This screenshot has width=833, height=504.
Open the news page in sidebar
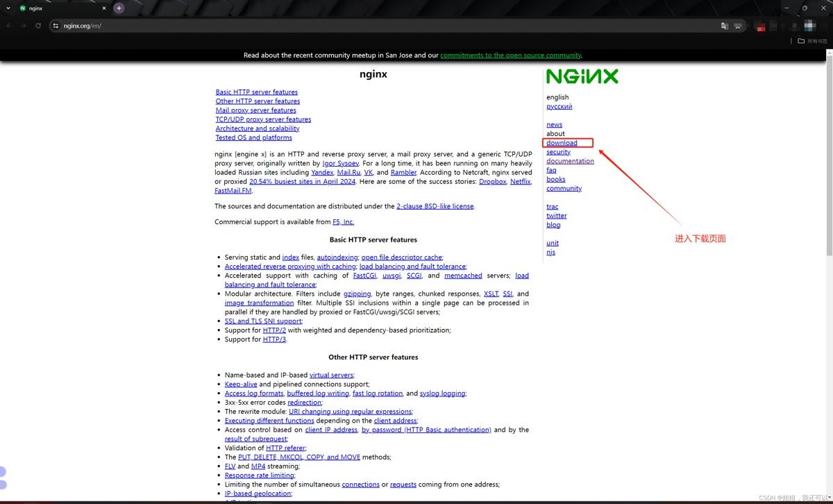[x=554, y=125]
